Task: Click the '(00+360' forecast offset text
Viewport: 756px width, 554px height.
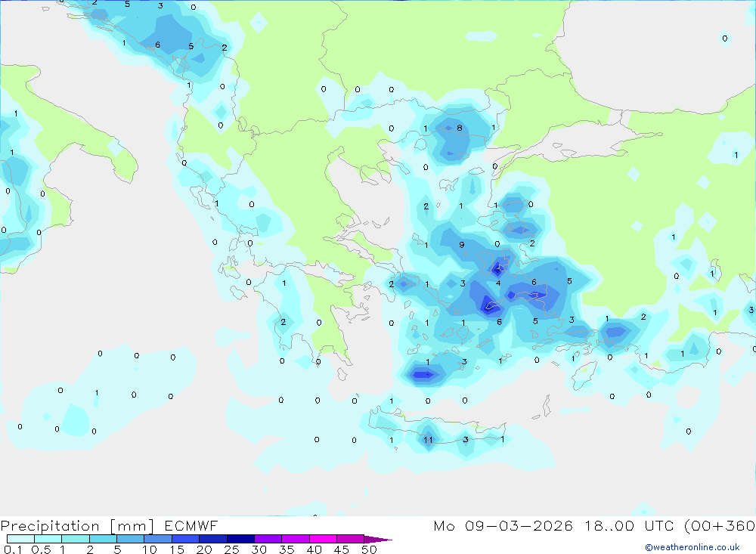Action: click(x=720, y=526)
